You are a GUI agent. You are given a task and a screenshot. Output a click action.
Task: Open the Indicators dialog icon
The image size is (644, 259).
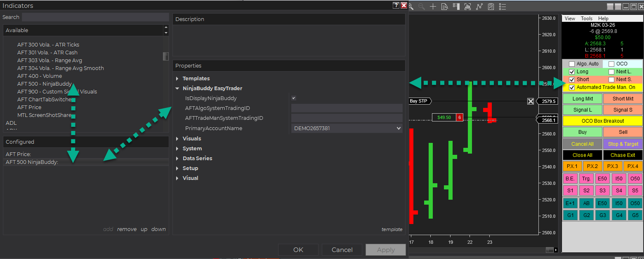pyautogui.click(x=467, y=6)
